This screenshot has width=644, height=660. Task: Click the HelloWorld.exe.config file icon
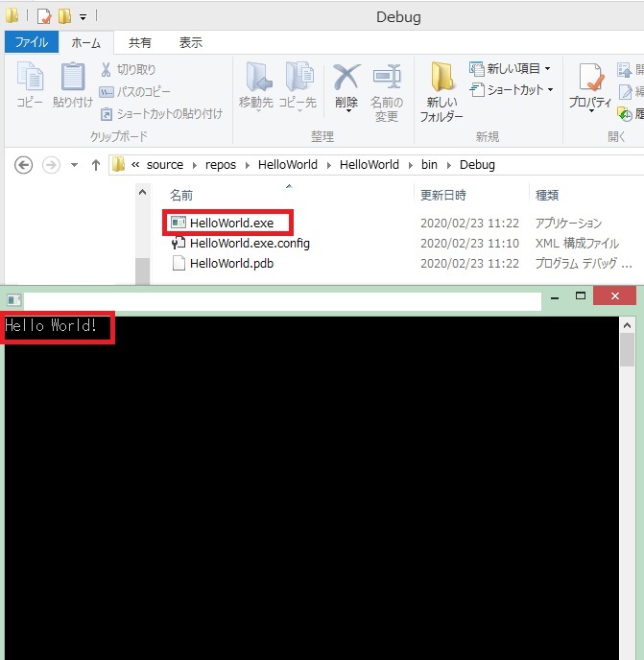[179, 243]
